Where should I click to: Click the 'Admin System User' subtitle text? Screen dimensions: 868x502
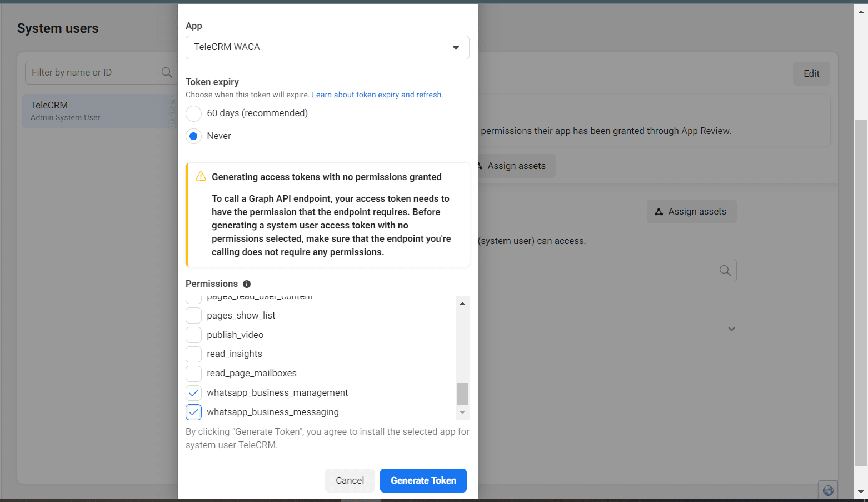click(66, 118)
